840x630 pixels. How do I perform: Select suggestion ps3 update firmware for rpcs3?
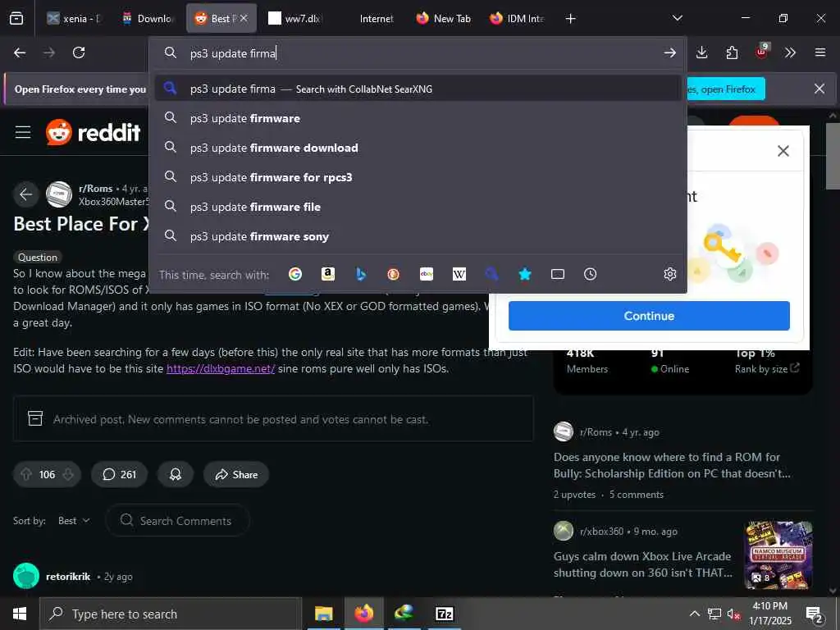(418, 177)
